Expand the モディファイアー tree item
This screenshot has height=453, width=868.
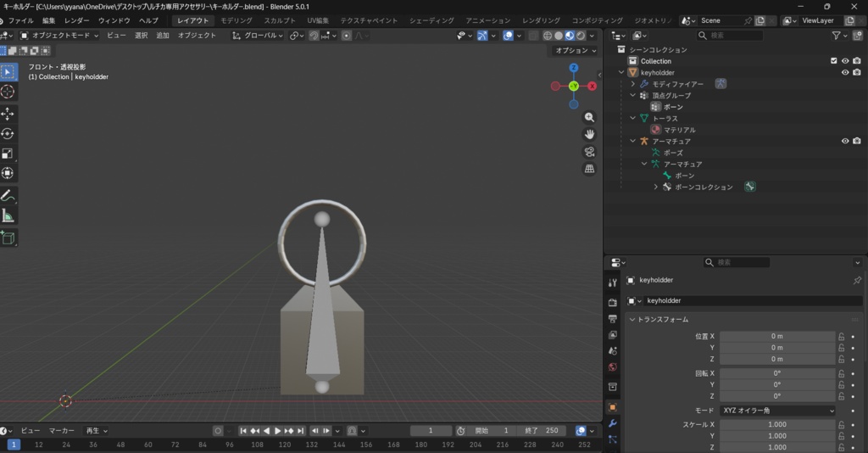click(x=632, y=84)
